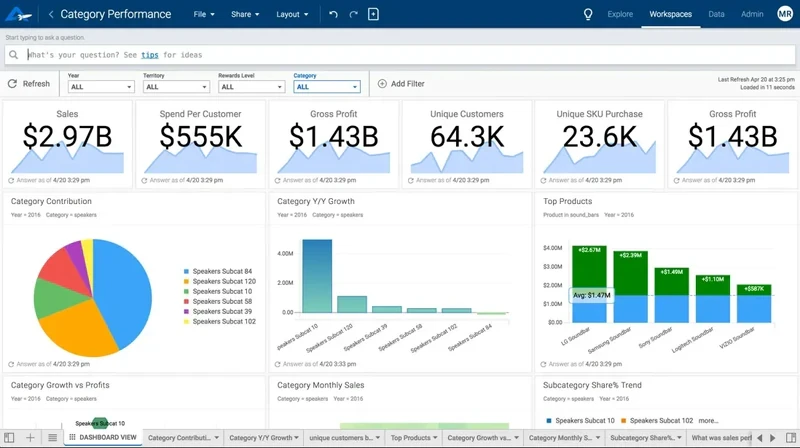Open the sheet list hamburger icon
Viewport: 800px width, 448px height.
pyautogui.click(x=52, y=438)
